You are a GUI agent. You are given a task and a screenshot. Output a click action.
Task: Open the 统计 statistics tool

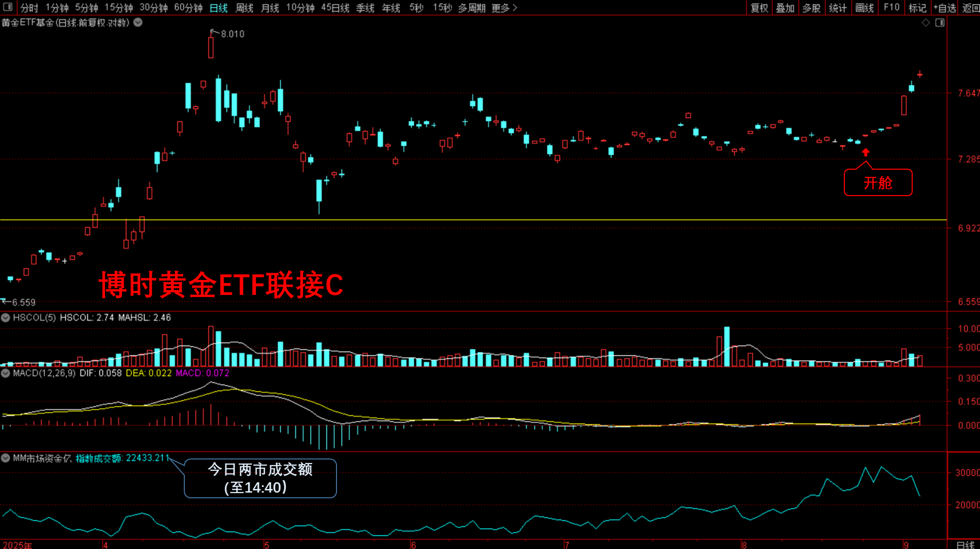click(x=838, y=8)
